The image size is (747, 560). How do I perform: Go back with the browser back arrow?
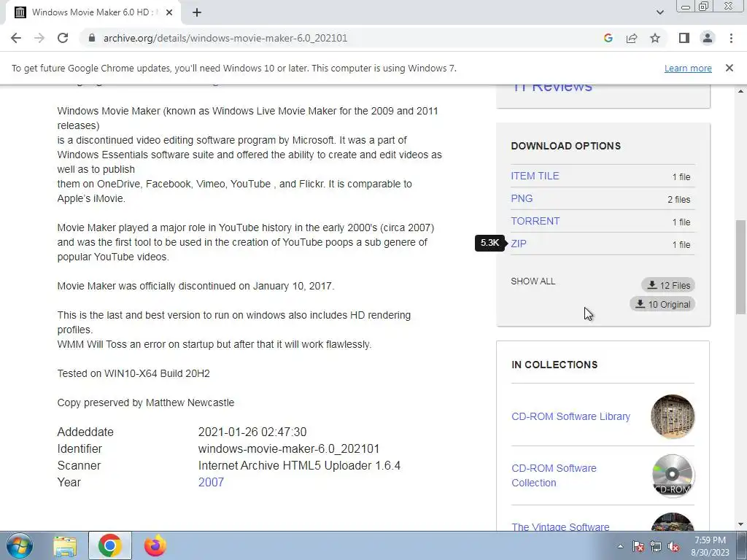coord(16,38)
